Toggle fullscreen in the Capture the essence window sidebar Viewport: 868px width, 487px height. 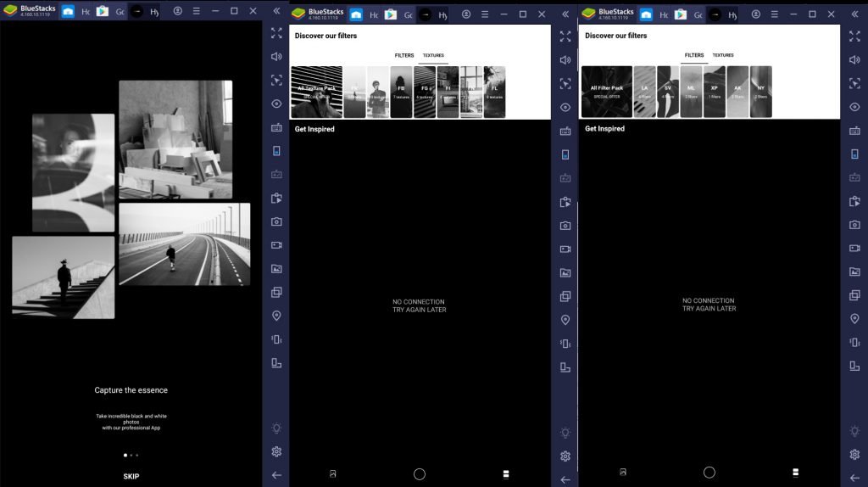click(x=277, y=33)
